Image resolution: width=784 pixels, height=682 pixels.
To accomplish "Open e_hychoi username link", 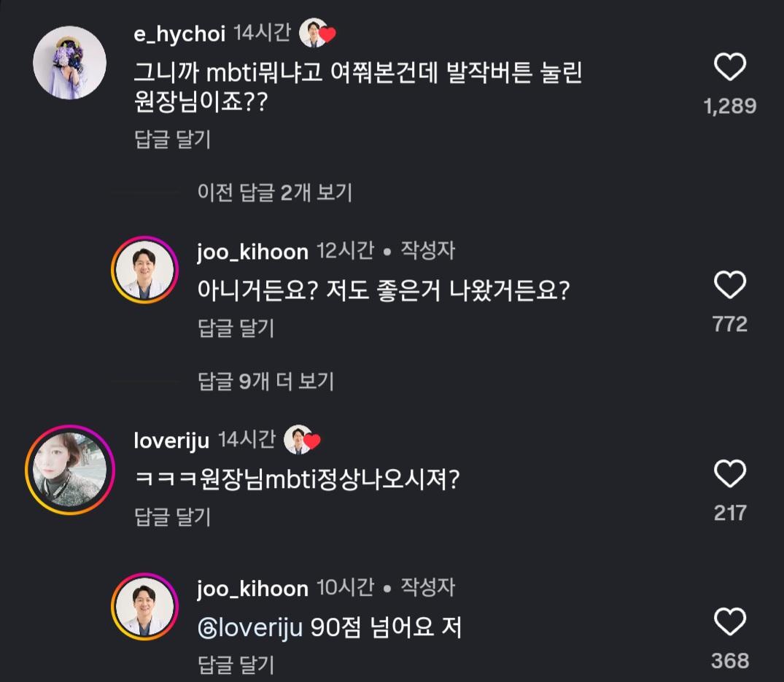I will click(x=179, y=33).
